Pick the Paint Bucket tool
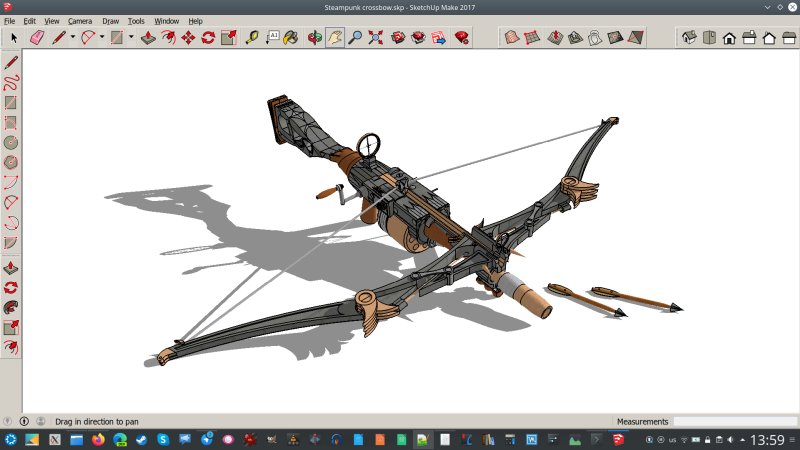 (x=290, y=38)
